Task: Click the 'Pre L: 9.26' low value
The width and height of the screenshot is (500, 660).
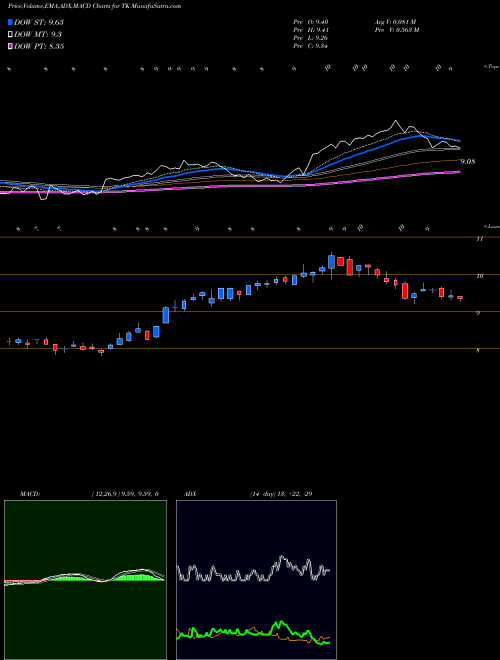Action: click(x=311, y=38)
